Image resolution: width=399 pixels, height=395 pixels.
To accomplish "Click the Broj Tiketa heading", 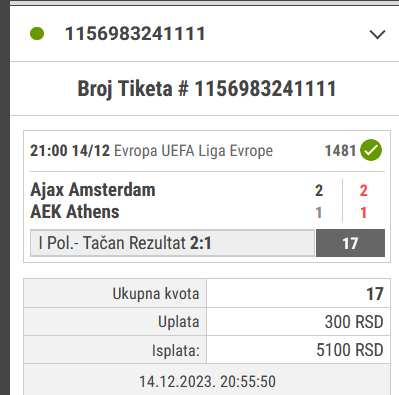I will (207, 89).
